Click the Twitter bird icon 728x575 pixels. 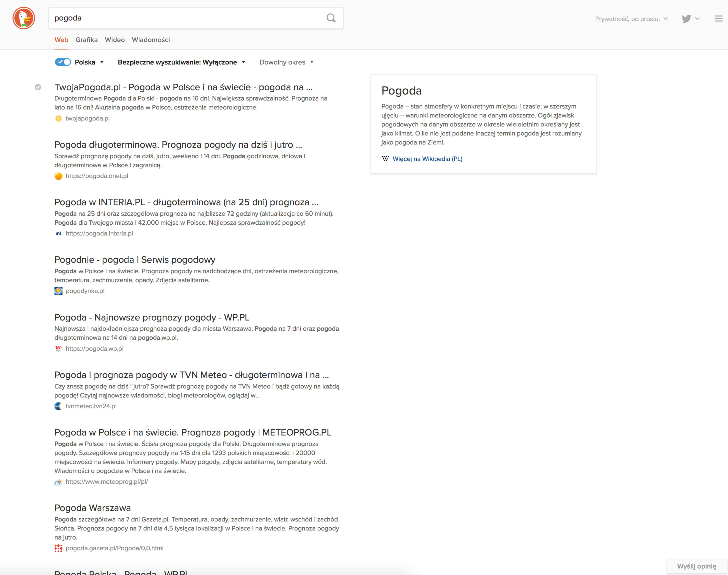686,19
